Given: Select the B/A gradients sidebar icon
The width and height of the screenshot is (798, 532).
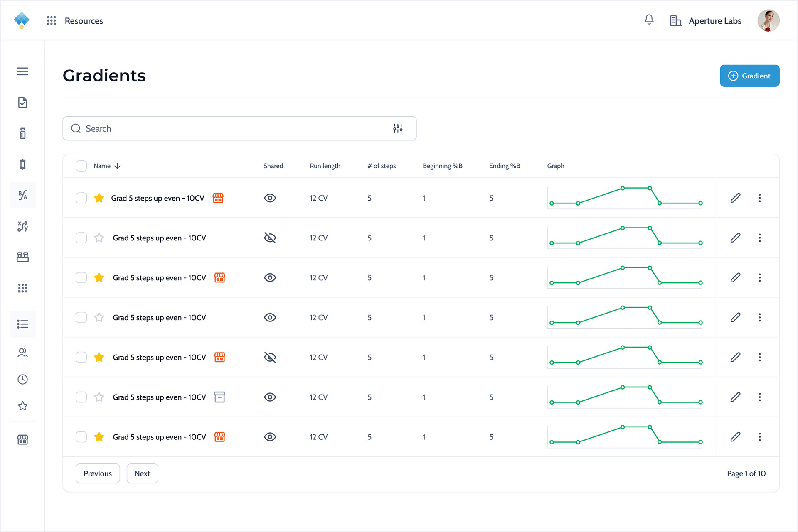Looking at the screenshot, I should [x=23, y=195].
